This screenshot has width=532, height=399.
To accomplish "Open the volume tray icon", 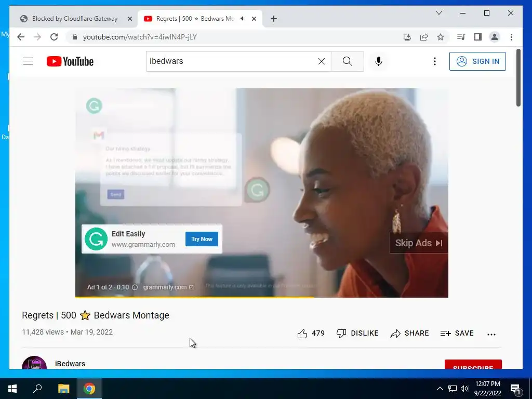I will [x=464, y=389].
